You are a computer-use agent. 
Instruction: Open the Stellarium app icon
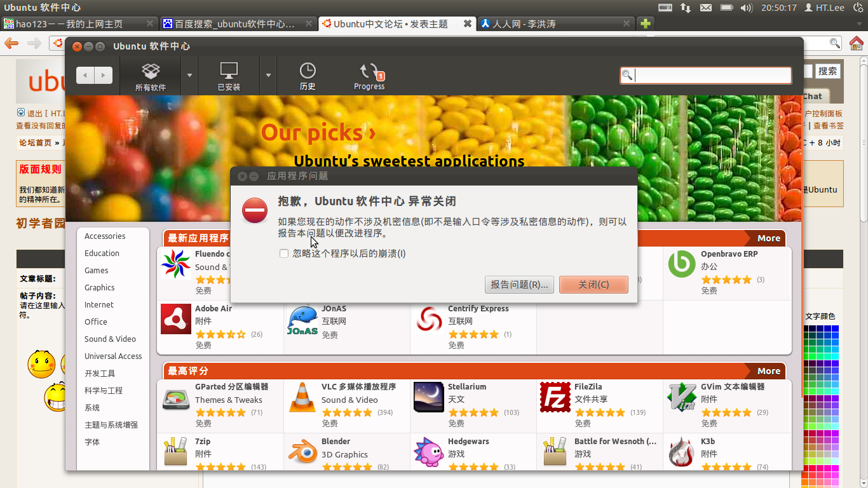pos(429,397)
